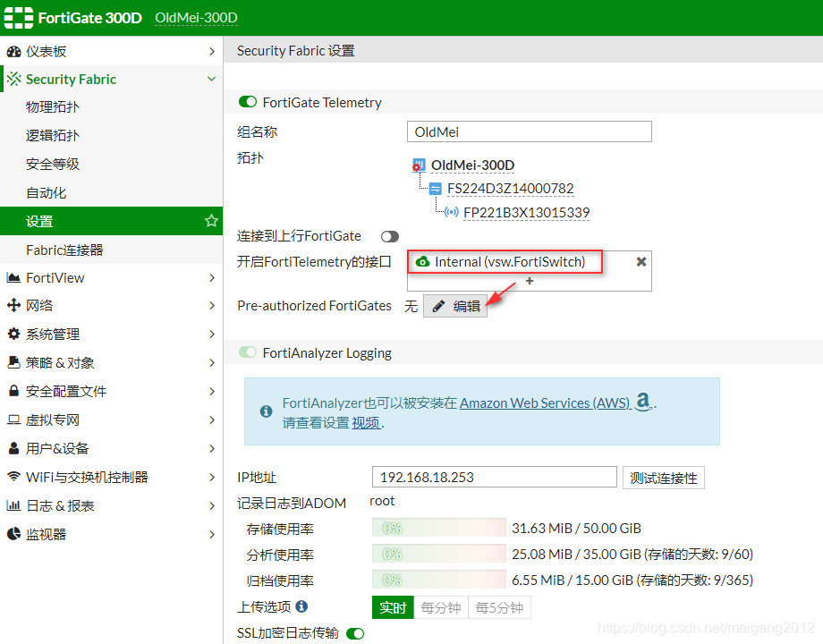The height and width of the screenshot is (644, 823).
Task: Expand the FortiView menu chevron
Action: point(212,277)
